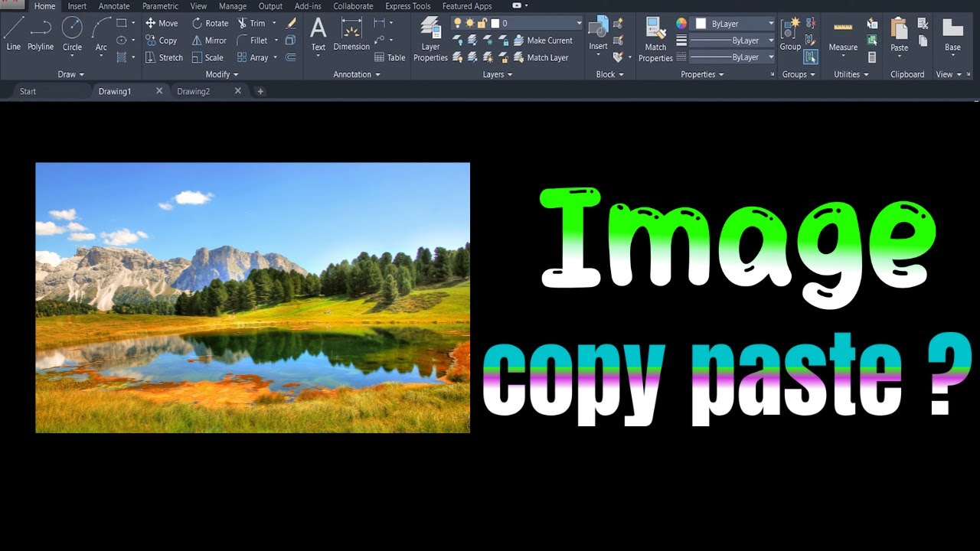The image size is (980, 551).
Task: Expand the Annotation panel dropdown
Action: (357, 74)
